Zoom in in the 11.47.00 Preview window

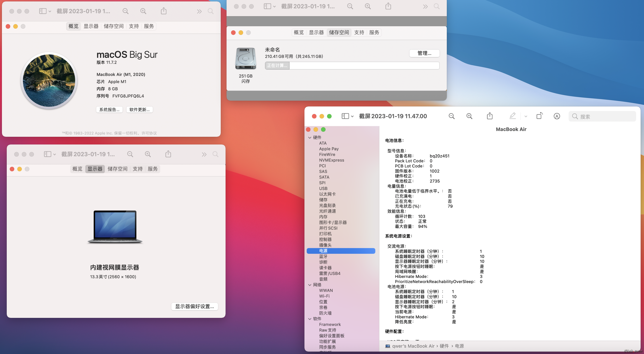click(x=469, y=116)
